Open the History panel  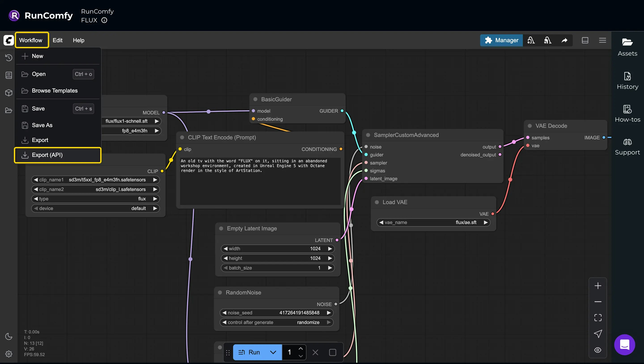[x=627, y=80]
